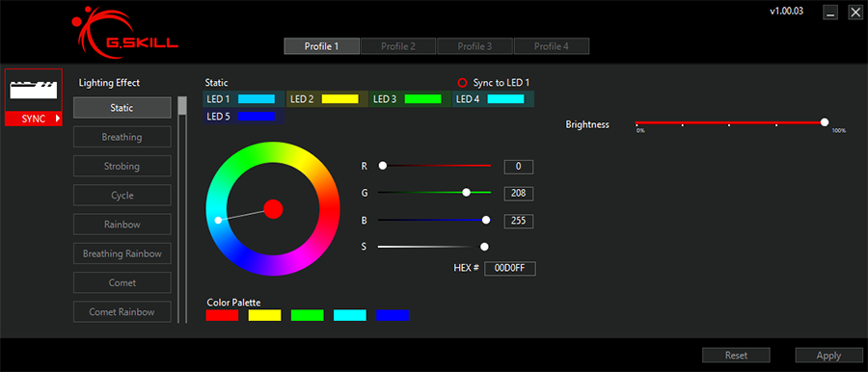
Task: Switch to Profile 4 tab
Action: (552, 46)
